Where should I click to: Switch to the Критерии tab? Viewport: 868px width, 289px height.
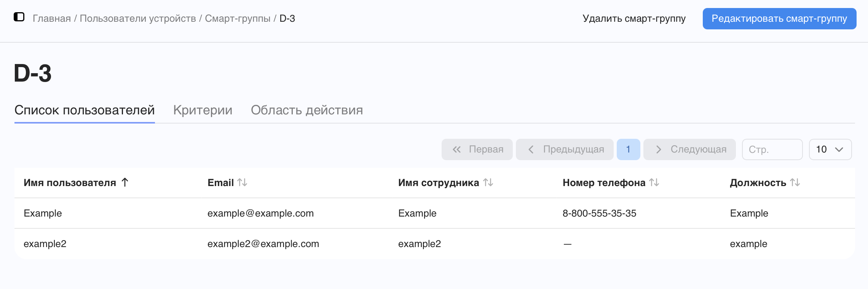pyautogui.click(x=203, y=110)
